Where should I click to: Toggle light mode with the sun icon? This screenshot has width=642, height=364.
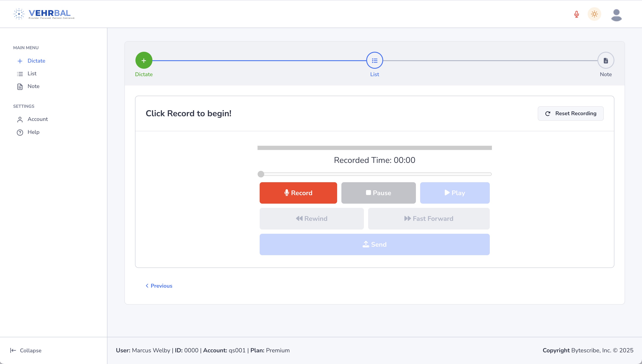pyautogui.click(x=594, y=14)
